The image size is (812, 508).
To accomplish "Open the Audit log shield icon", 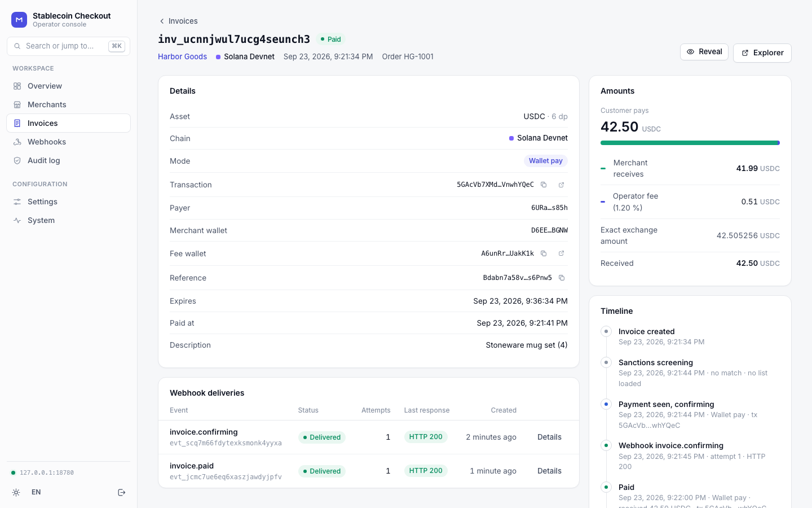I will pyautogui.click(x=17, y=160).
